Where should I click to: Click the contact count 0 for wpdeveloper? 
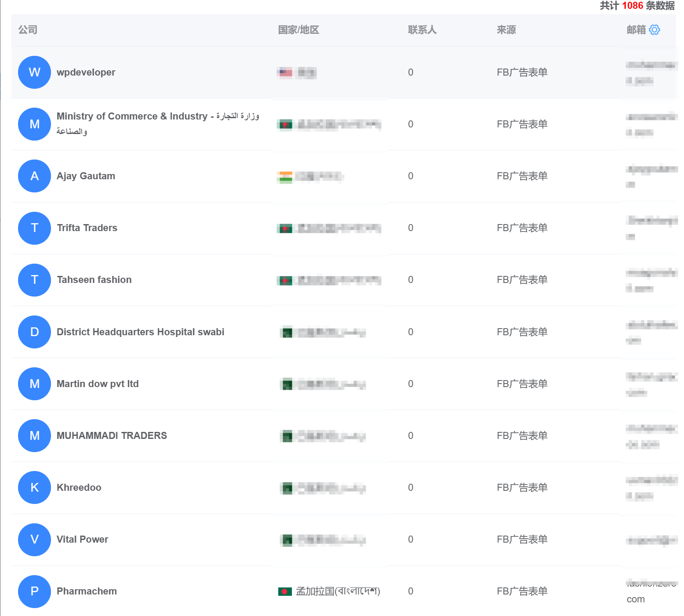tap(411, 72)
